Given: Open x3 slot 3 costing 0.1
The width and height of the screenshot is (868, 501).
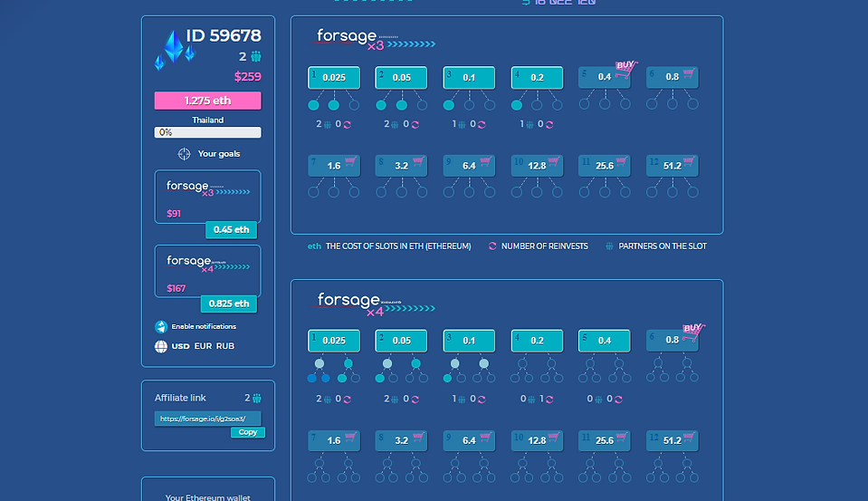Looking at the screenshot, I should tap(469, 78).
